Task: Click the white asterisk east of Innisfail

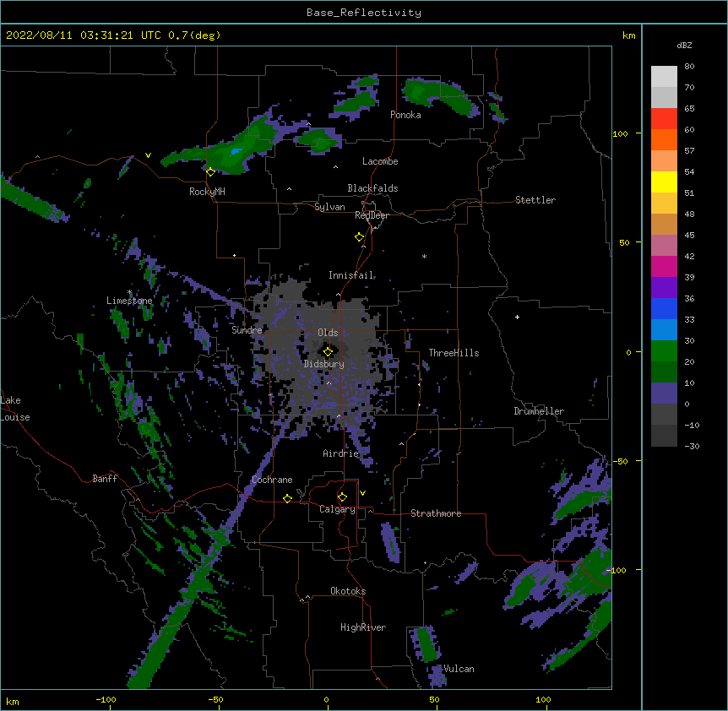Action: pos(424,256)
